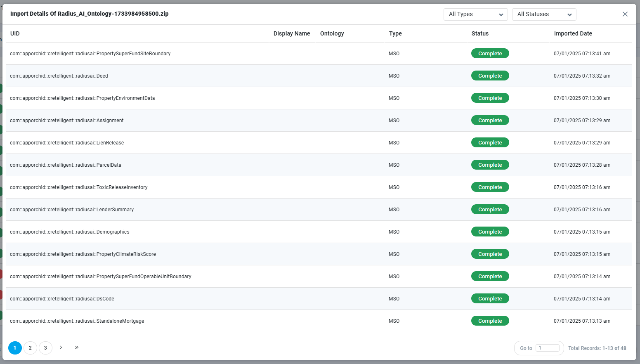This screenshot has width=640, height=364.
Task: Go to next page using single arrow
Action: point(61,347)
